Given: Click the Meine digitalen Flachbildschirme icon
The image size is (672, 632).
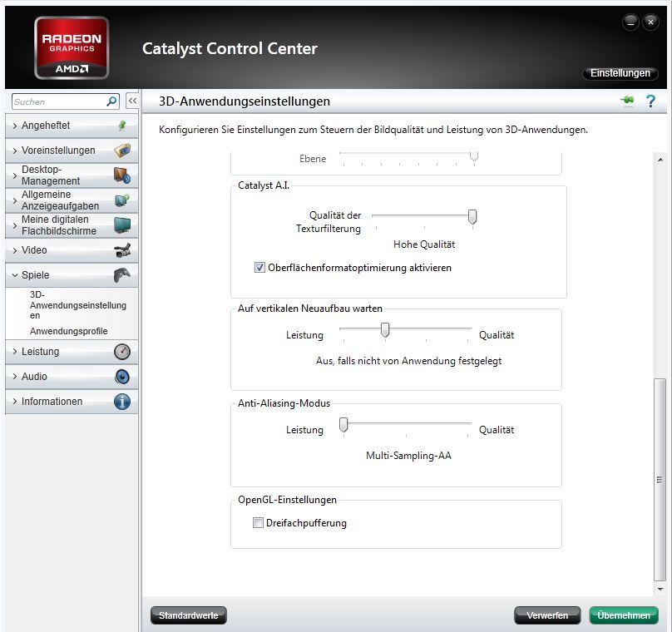Looking at the screenshot, I should click(122, 225).
